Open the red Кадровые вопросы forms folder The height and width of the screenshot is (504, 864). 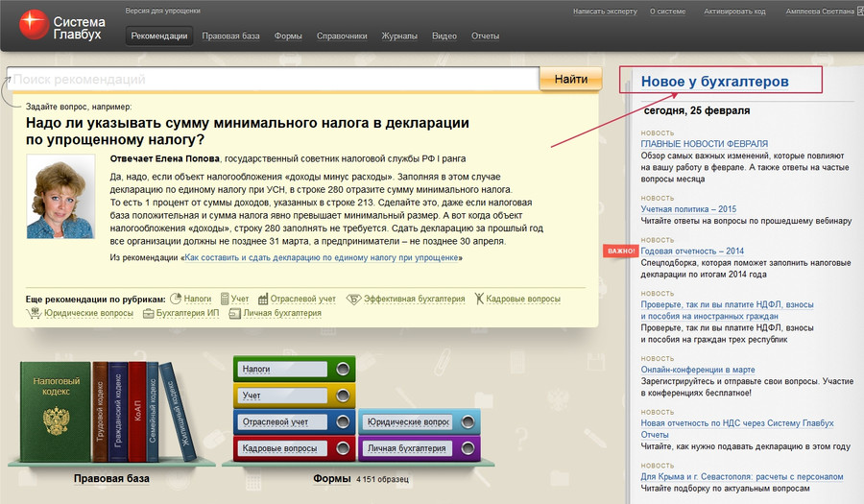pyautogui.click(x=295, y=448)
